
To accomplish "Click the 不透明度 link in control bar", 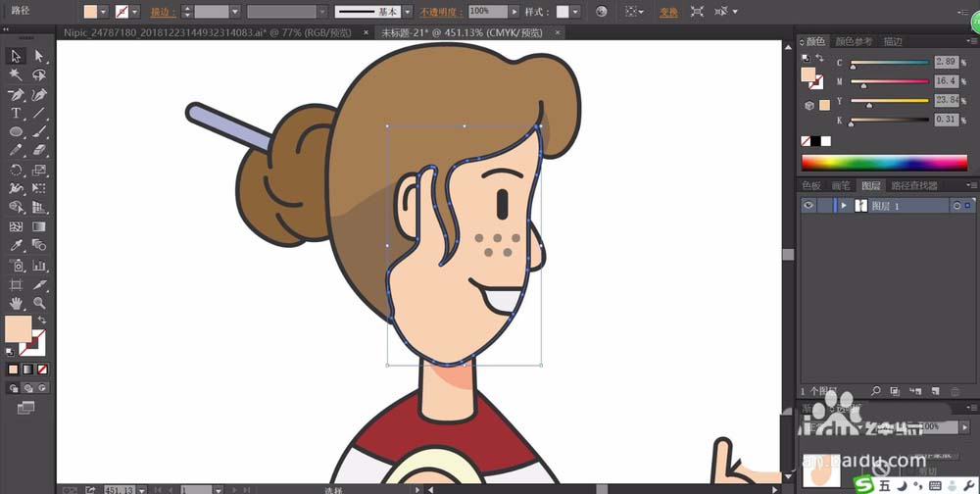I will tap(439, 12).
